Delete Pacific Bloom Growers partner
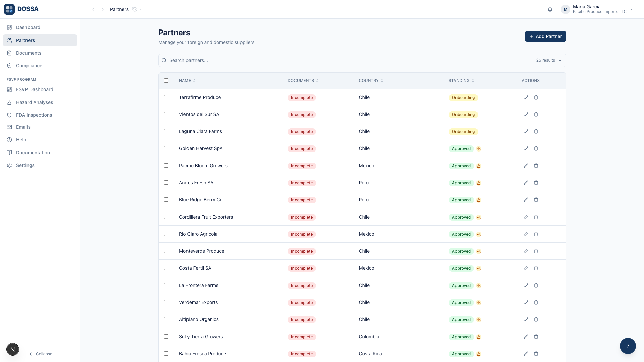Viewport: 644px width, 362px height. [x=536, y=166]
